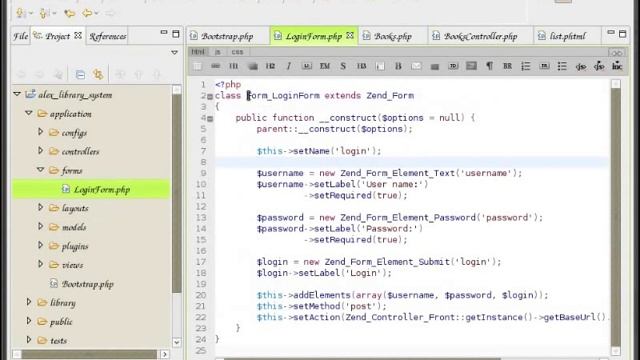Click last edit location arrow icon
This screenshot has height=360, width=640.
click(x=69, y=13)
